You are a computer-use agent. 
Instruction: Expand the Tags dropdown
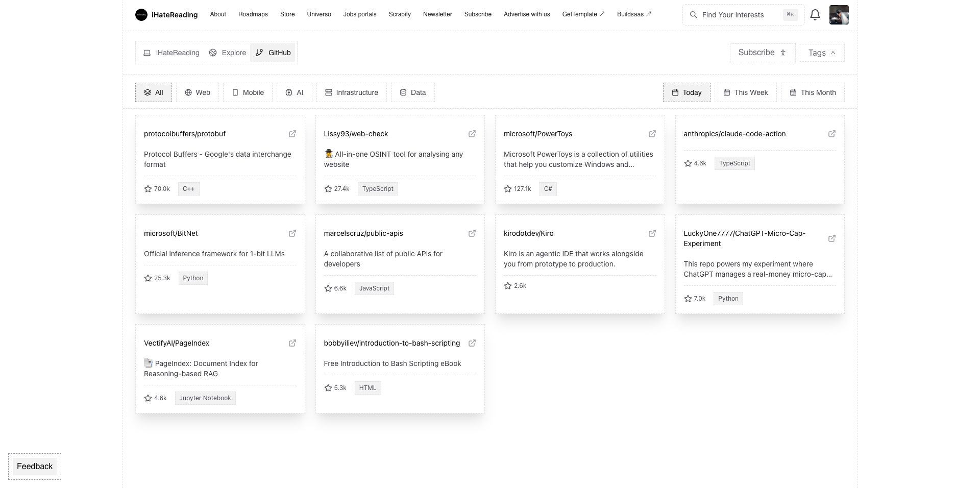(x=822, y=53)
